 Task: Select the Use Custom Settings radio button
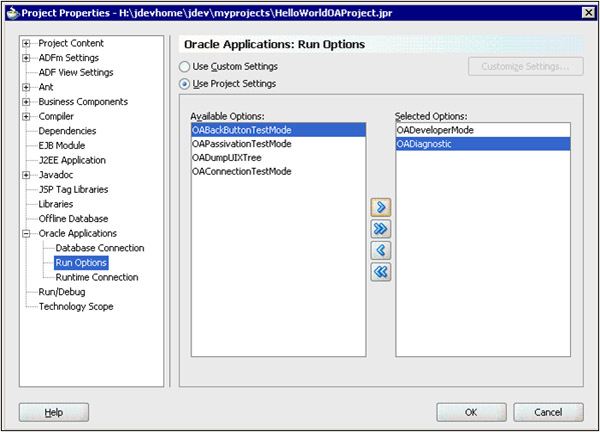coord(184,66)
